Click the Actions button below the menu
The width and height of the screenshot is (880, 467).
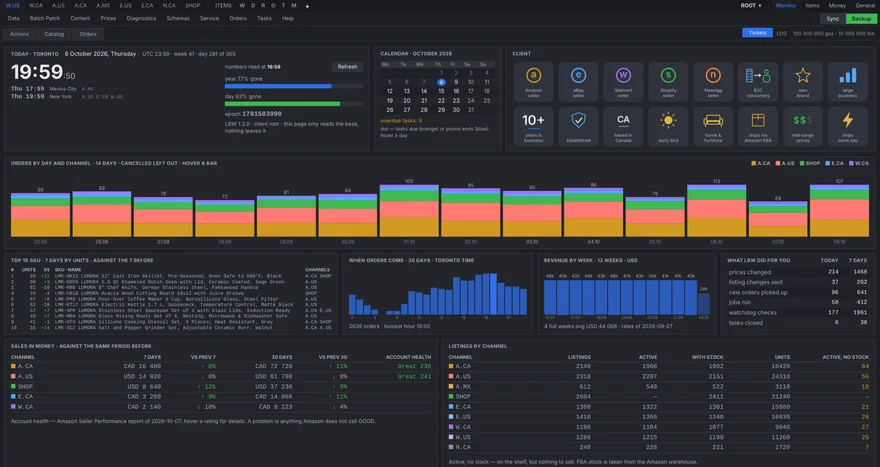coord(19,34)
